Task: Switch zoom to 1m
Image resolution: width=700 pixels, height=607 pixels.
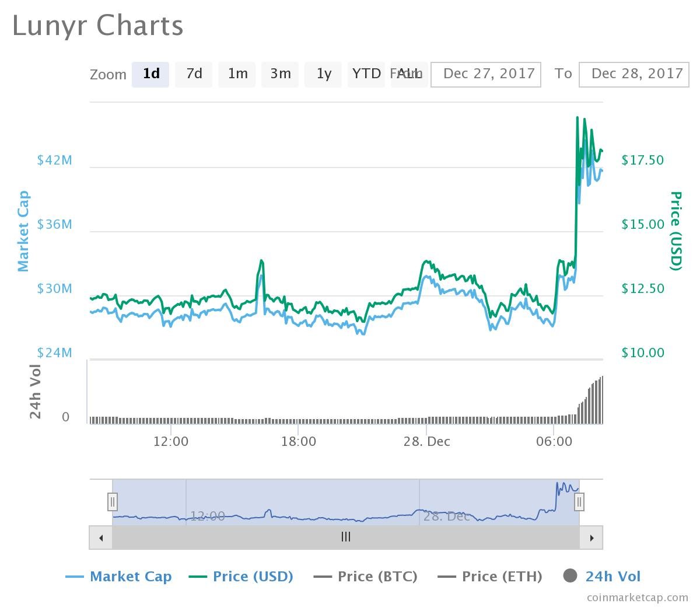Action: (x=237, y=75)
